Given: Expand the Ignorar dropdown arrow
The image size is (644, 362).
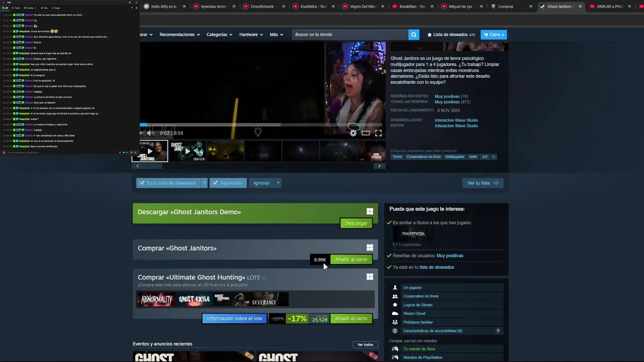Looking at the screenshot, I should 278,183.
